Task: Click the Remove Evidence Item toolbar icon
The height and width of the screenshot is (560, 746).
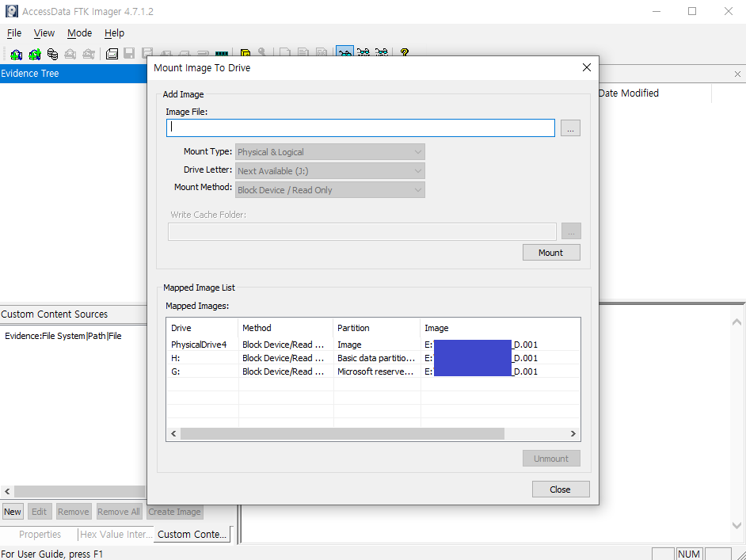Action: tap(70, 54)
